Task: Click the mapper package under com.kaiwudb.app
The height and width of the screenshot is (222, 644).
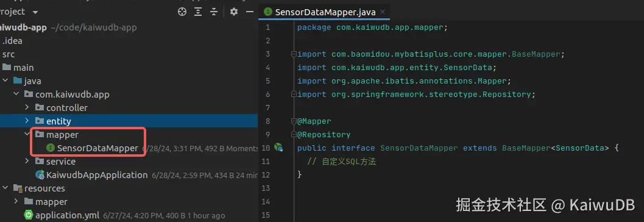Action: [x=62, y=135]
